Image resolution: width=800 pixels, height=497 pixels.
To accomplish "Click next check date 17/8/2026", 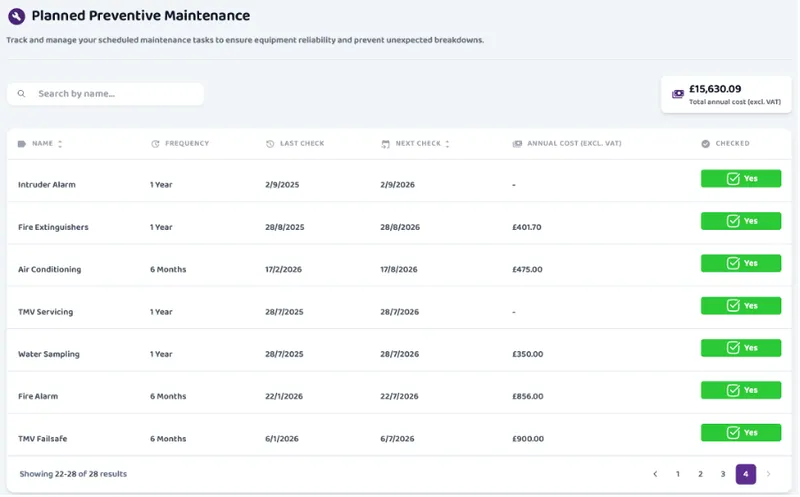I will point(399,269).
